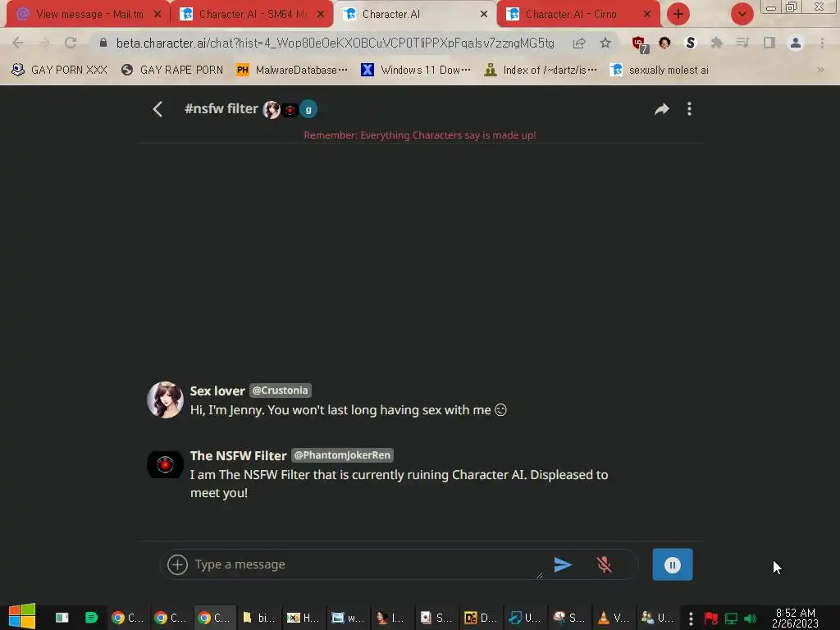Toggle the browser side panel
Screen dimensions: 840x630
[769, 43]
